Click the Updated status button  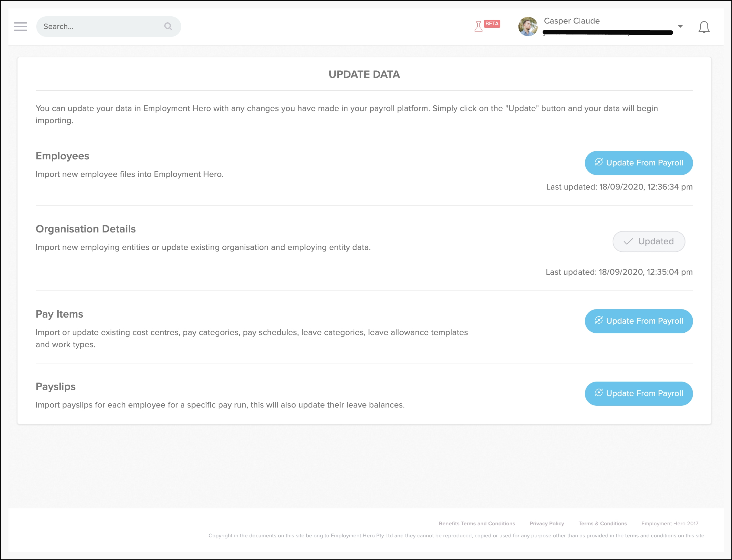pos(649,241)
